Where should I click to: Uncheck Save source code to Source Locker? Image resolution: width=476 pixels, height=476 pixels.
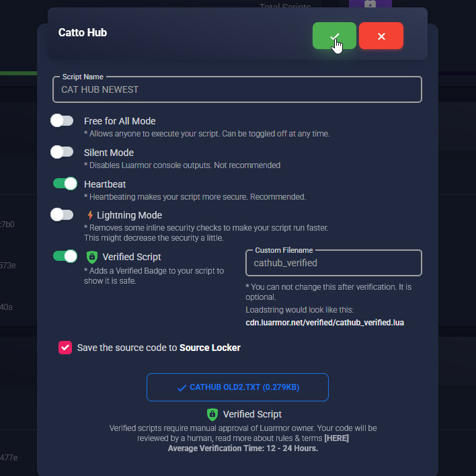point(65,348)
